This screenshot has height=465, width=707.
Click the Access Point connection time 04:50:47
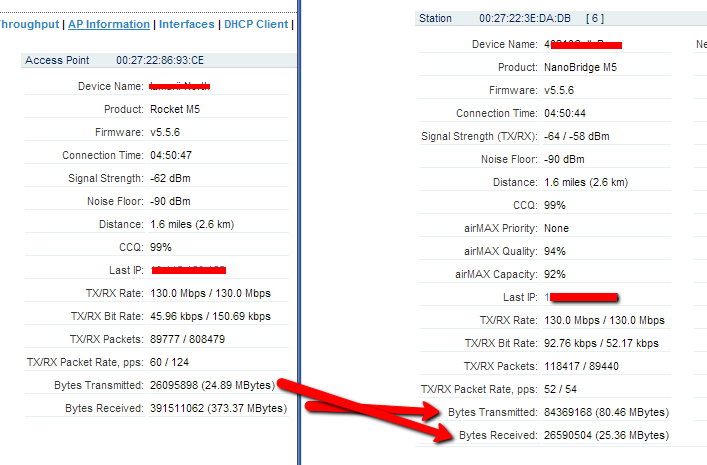tap(171, 155)
